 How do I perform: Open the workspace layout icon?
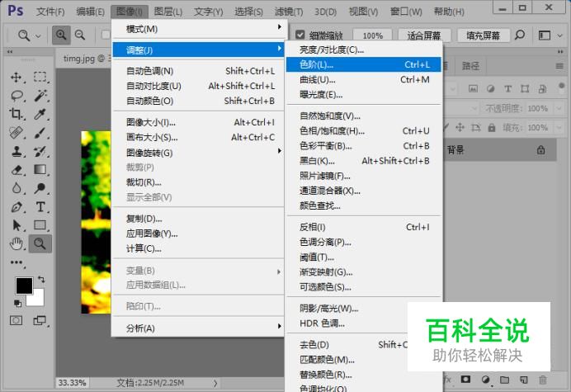coord(544,35)
